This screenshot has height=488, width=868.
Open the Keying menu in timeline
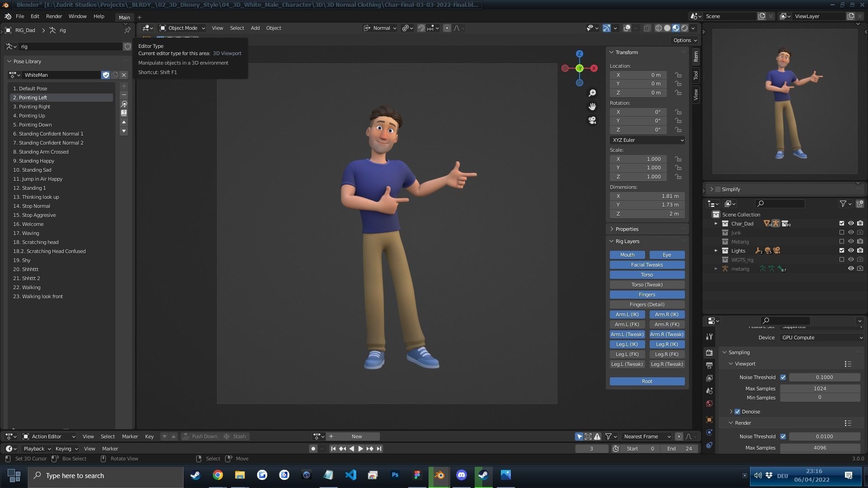point(66,449)
